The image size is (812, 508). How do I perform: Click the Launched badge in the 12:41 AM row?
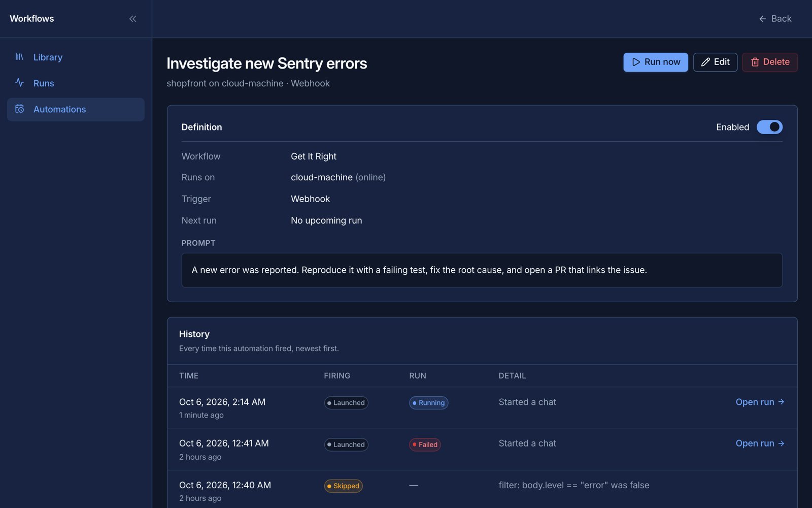click(346, 444)
